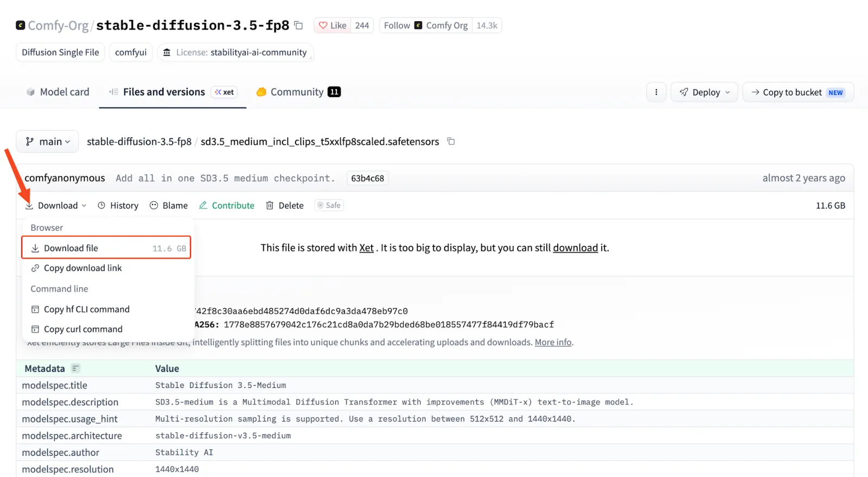Toggle the Download dropdown menu

[56, 206]
